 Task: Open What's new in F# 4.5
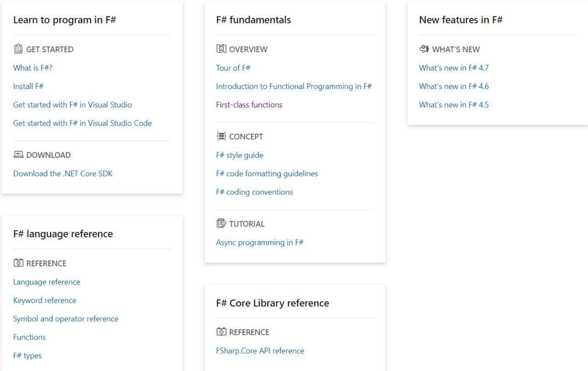coord(454,105)
